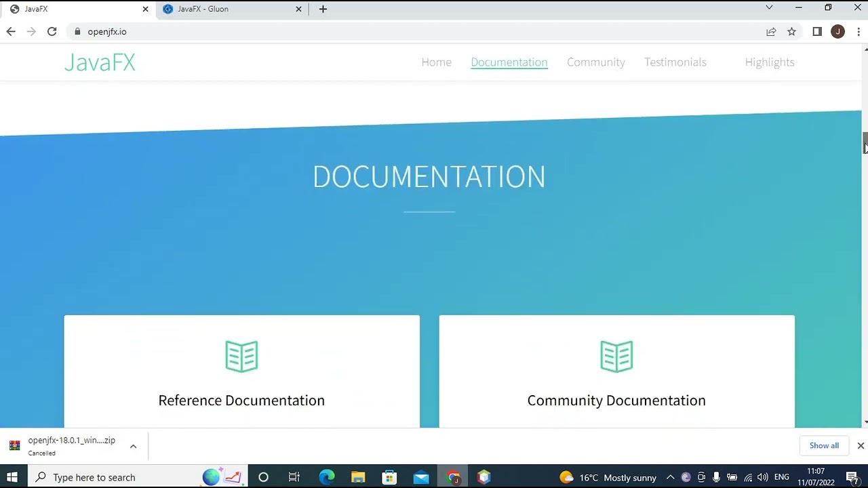Open the Home nav link
This screenshot has height=488, width=868.
[436, 62]
